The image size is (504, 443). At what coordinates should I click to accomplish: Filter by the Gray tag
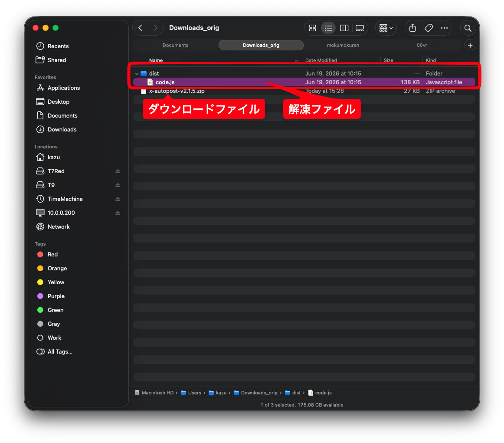54,324
